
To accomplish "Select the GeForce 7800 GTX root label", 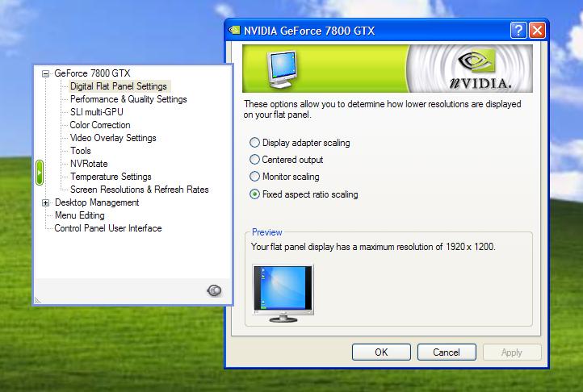I will (x=92, y=73).
